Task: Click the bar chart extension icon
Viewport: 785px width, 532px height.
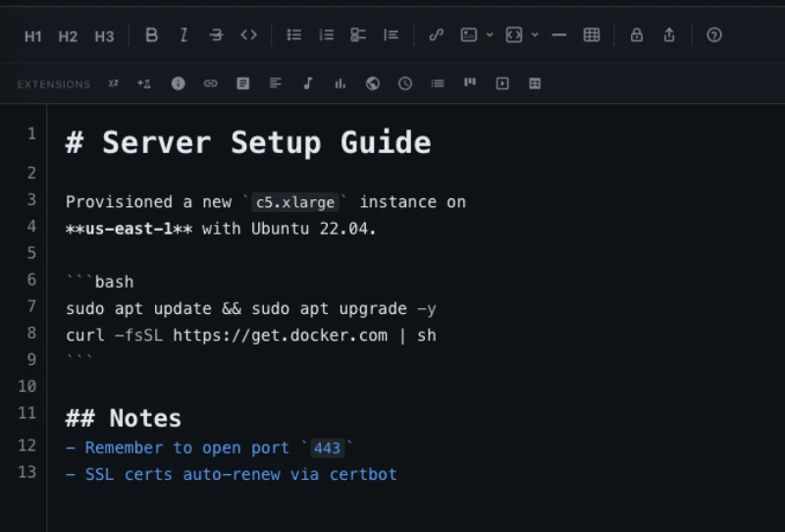Action: pos(340,83)
